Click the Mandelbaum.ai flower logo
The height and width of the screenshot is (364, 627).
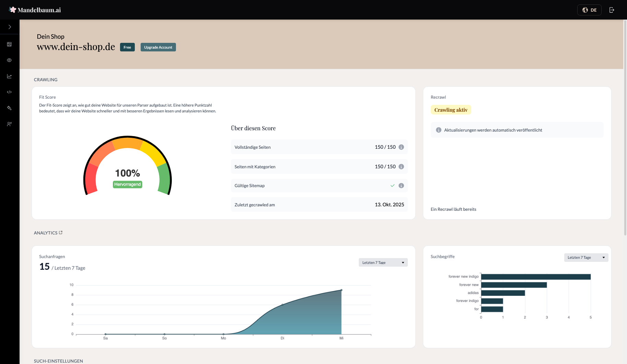pos(13,9)
